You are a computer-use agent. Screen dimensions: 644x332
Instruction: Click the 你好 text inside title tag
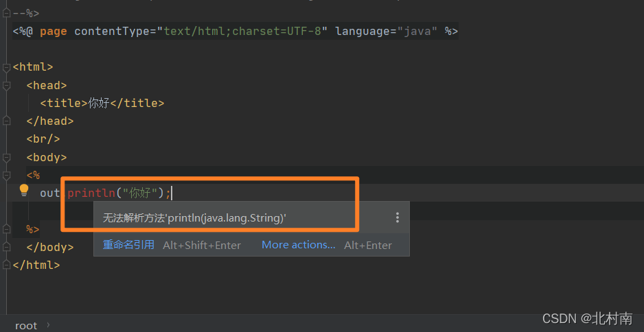click(99, 103)
